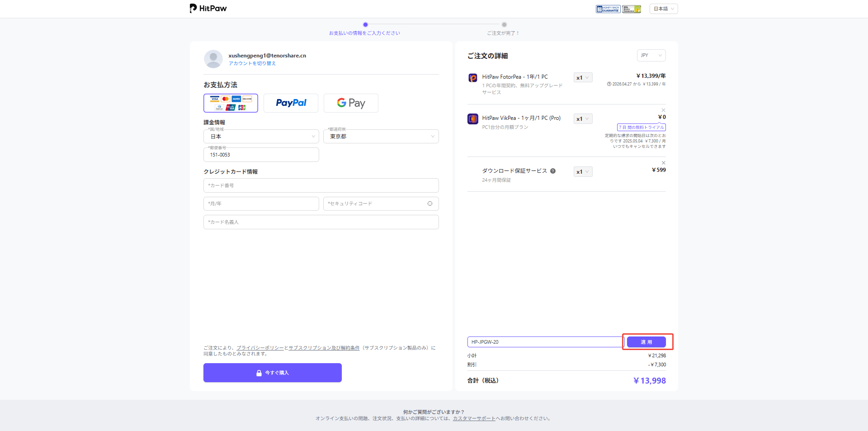The height and width of the screenshot is (431, 868).
Task: Select credit card payment method
Action: coord(231,103)
